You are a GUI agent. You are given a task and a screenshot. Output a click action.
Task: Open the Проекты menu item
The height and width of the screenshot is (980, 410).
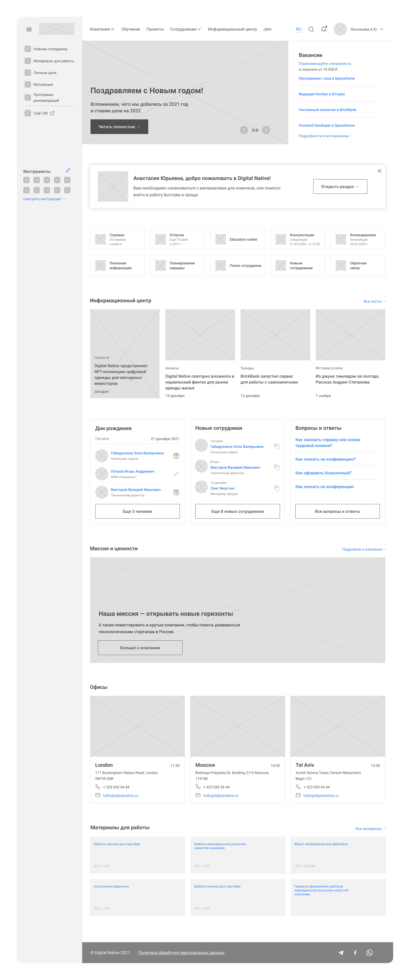tap(155, 29)
